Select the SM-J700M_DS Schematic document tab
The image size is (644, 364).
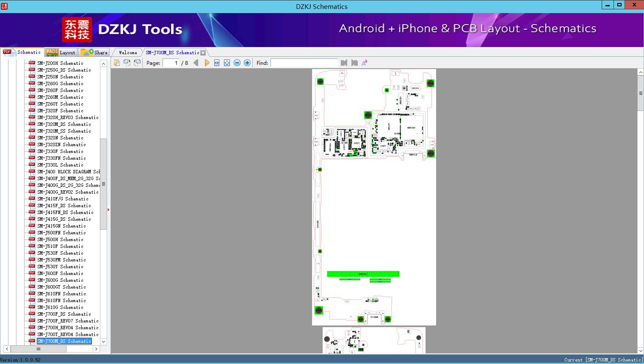[172, 53]
